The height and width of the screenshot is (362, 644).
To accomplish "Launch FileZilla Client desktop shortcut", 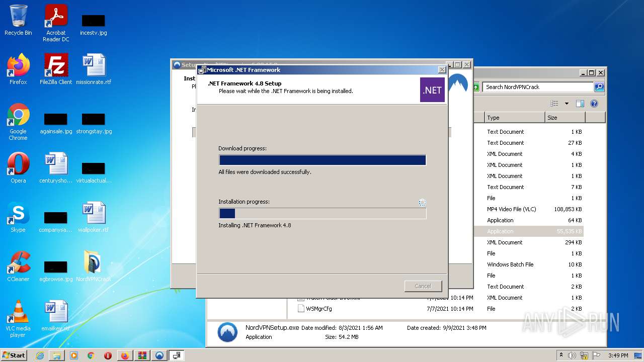I will 56,69.
